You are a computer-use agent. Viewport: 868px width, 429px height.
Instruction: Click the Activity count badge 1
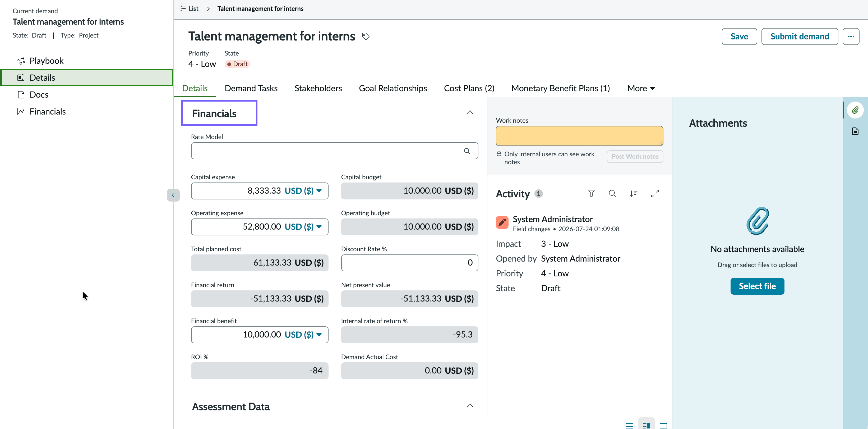click(538, 194)
